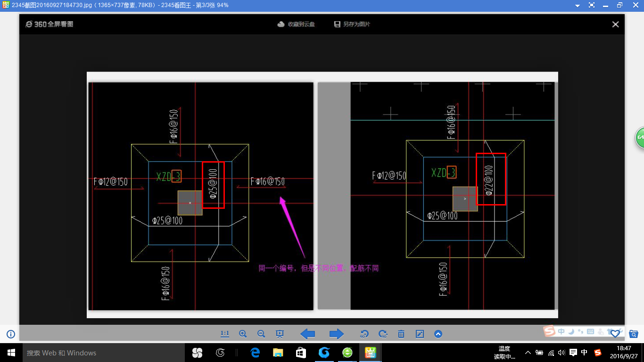This screenshot has width=644, height=362.
Task: Open title bar dropdown menu arrow
Action: (578, 5)
